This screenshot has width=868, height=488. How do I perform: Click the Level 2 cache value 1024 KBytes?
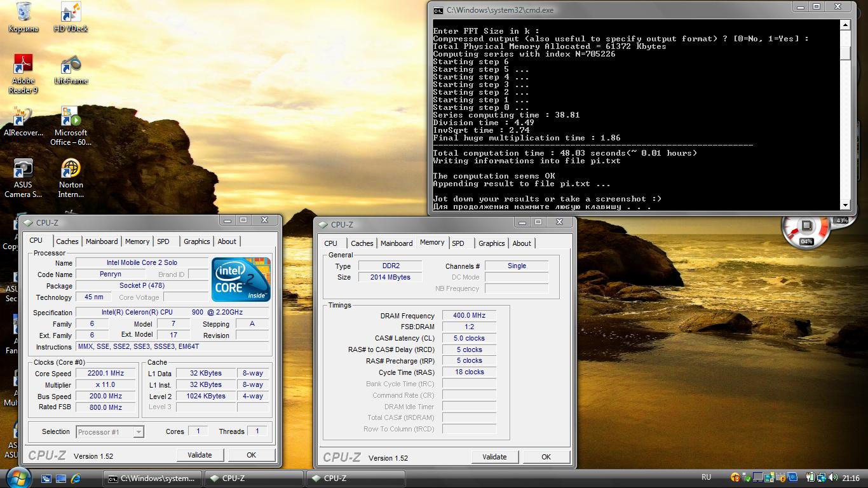click(x=205, y=396)
